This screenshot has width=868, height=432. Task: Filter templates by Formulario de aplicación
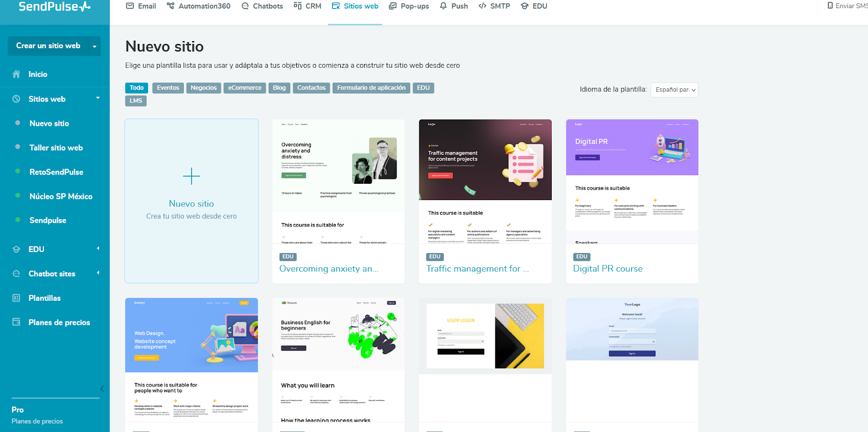click(371, 88)
